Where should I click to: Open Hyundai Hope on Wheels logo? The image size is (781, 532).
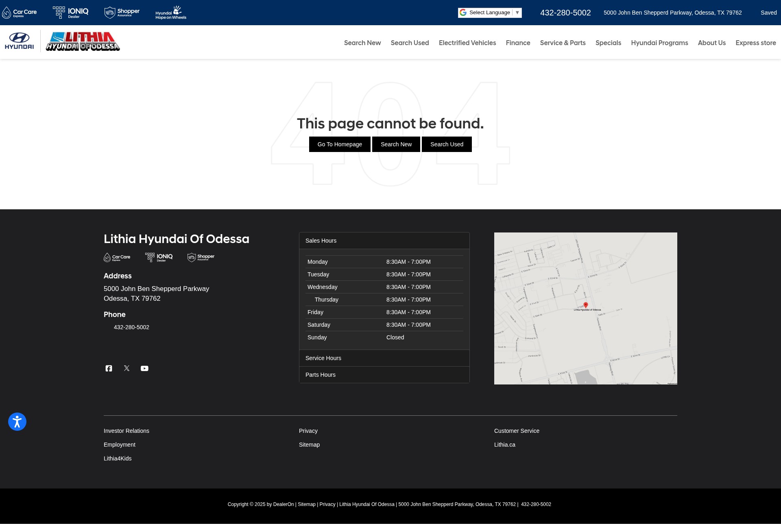171,13
